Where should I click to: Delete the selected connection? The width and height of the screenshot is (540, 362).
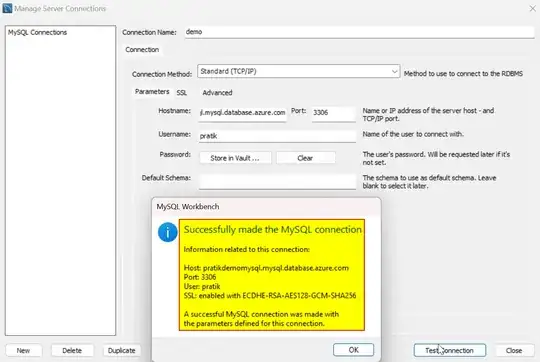click(x=72, y=351)
